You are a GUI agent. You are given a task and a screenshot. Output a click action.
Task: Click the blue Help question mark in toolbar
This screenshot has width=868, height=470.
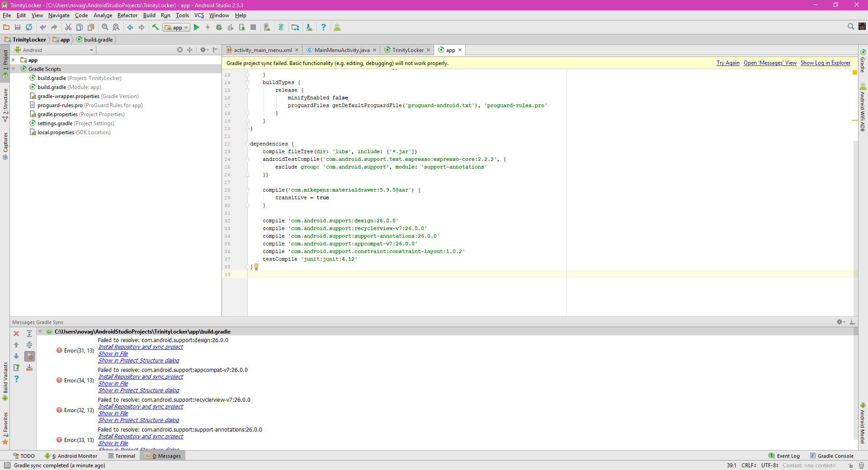pyautogui.click(x=323, y=28)
